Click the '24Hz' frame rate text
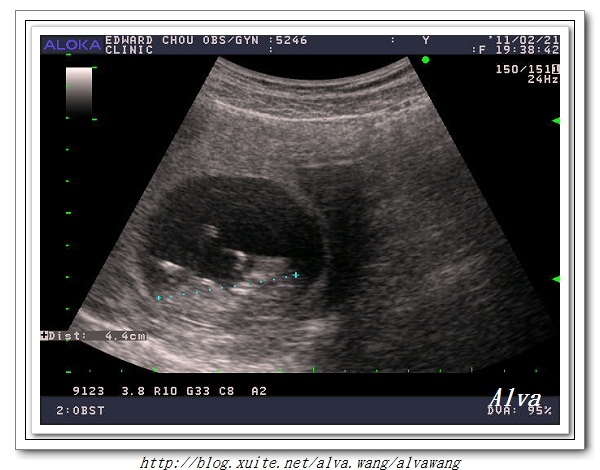 [x=543, y=79]
